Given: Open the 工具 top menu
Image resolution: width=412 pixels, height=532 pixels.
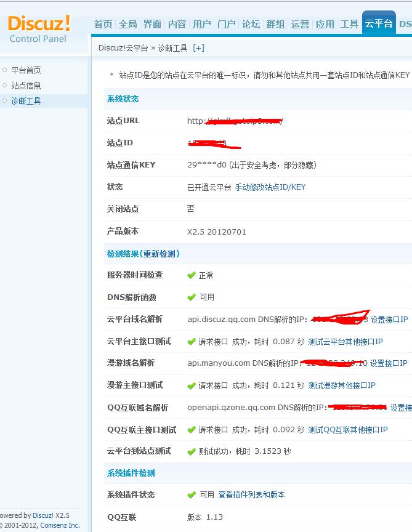Looking at the screenshot, I should 349,24.
